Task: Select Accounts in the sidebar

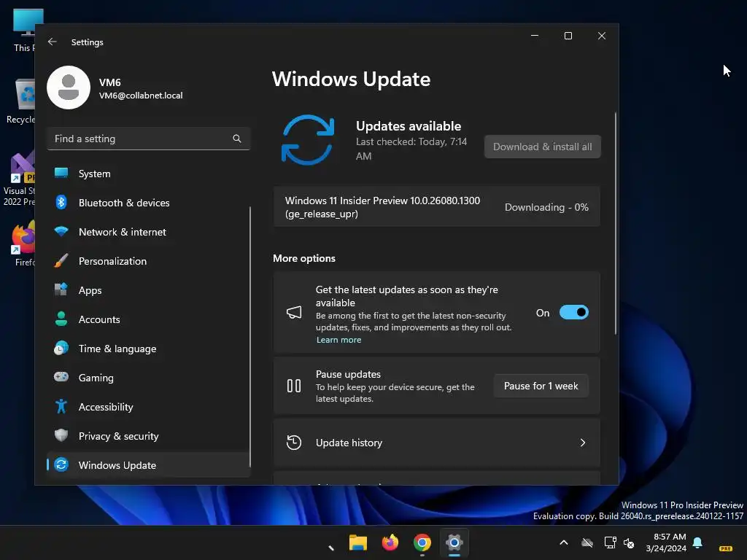Action: point(149,319)
